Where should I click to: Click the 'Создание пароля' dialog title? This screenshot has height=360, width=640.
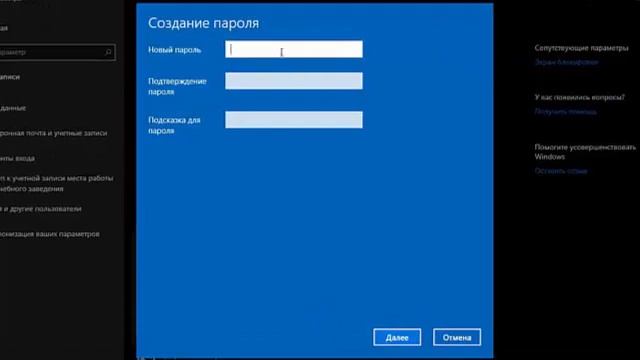pyautogui.click(x=203, y=23)
